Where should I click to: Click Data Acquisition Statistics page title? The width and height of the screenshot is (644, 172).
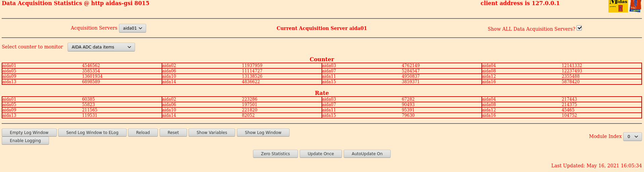pyautogui.click(x=76, y=3)
